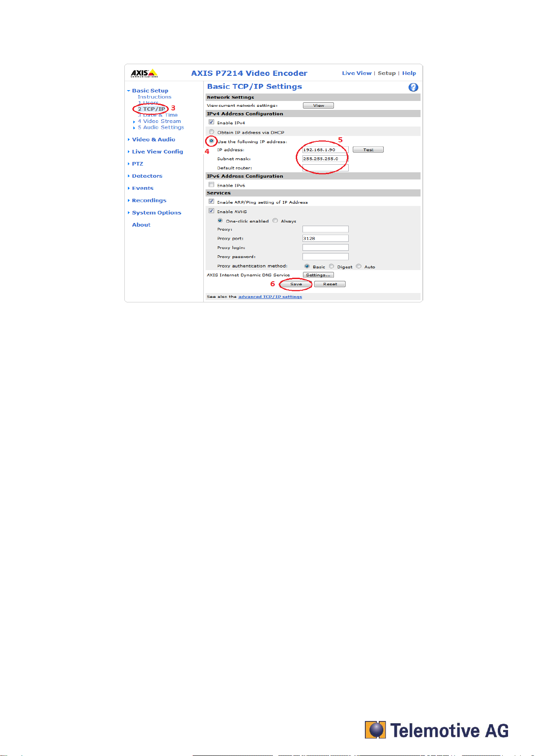Click the Network Settings section header
This screenshot has height=756, width=535.
click(x=313, y=97)
